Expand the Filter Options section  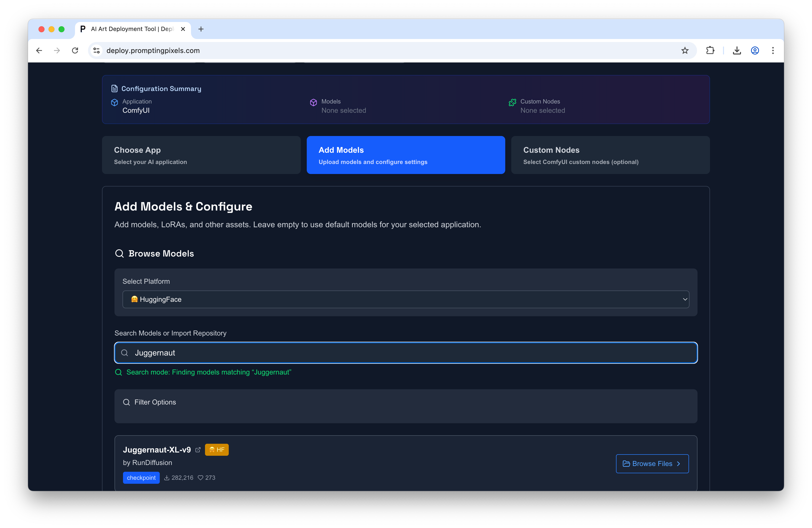tap(406, 406)
